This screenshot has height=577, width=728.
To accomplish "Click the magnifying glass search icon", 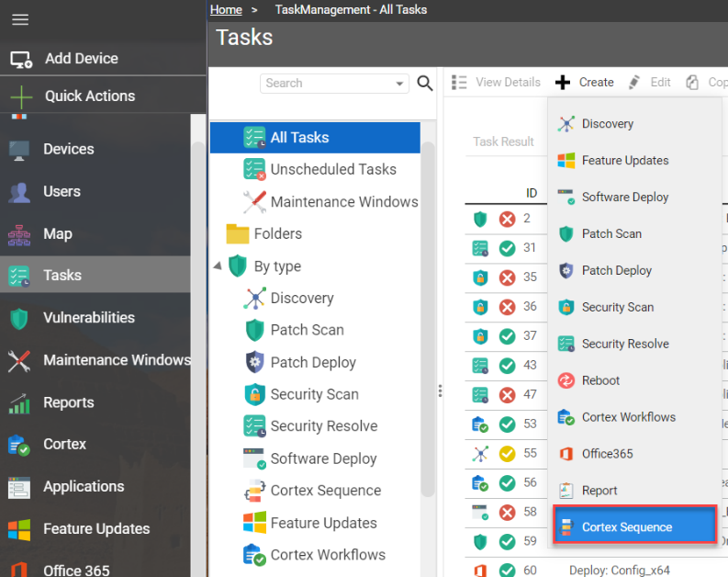I will 424,84.
